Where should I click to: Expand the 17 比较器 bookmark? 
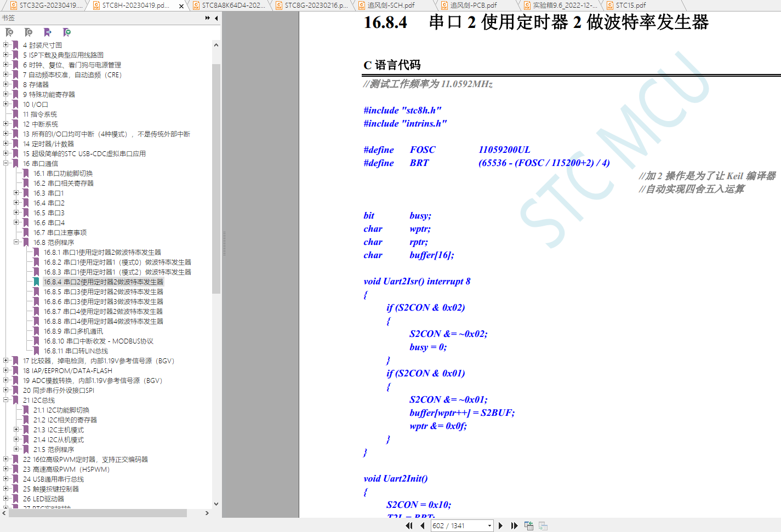point(6,361)
